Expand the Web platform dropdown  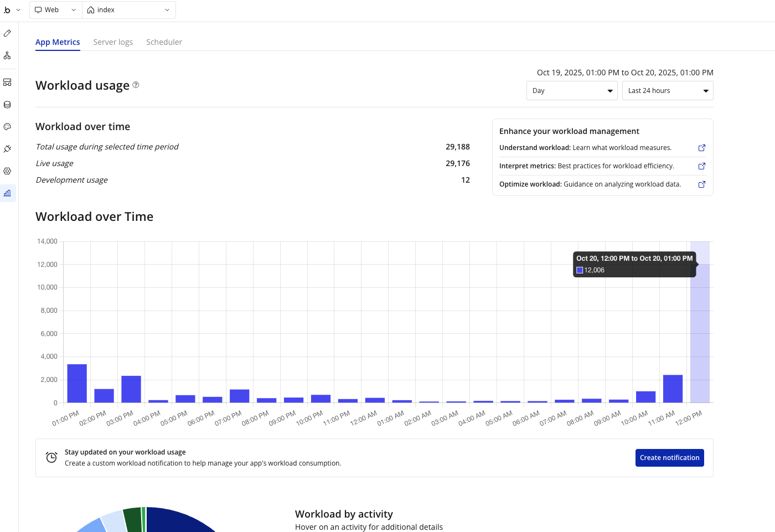(55, 10)
